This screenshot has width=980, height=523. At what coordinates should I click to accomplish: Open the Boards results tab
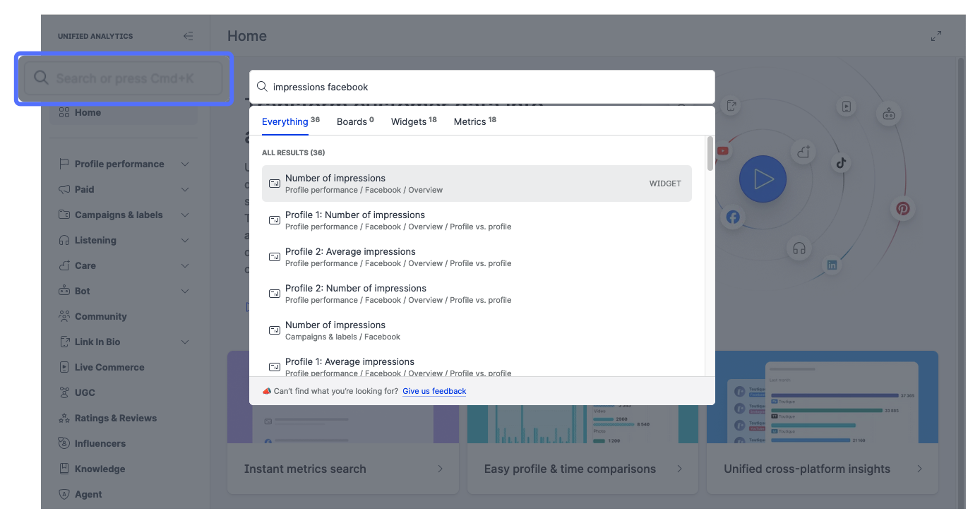(354, 121)
